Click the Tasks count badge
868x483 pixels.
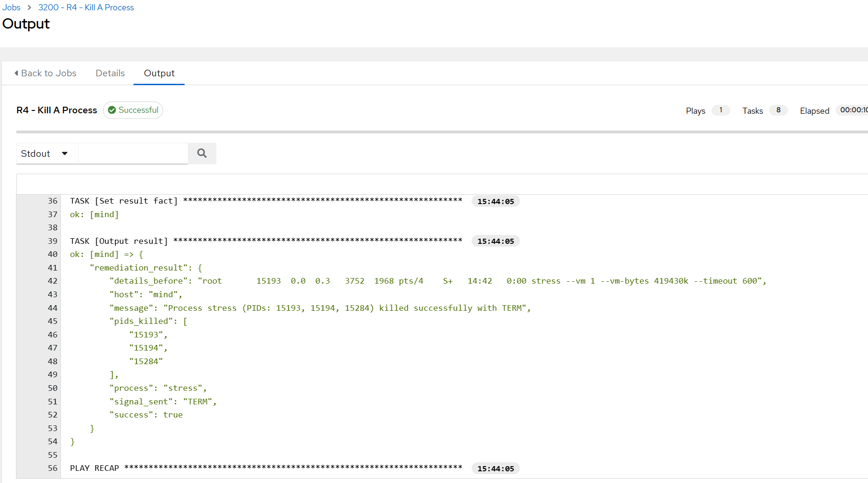(x=779, y=110)
